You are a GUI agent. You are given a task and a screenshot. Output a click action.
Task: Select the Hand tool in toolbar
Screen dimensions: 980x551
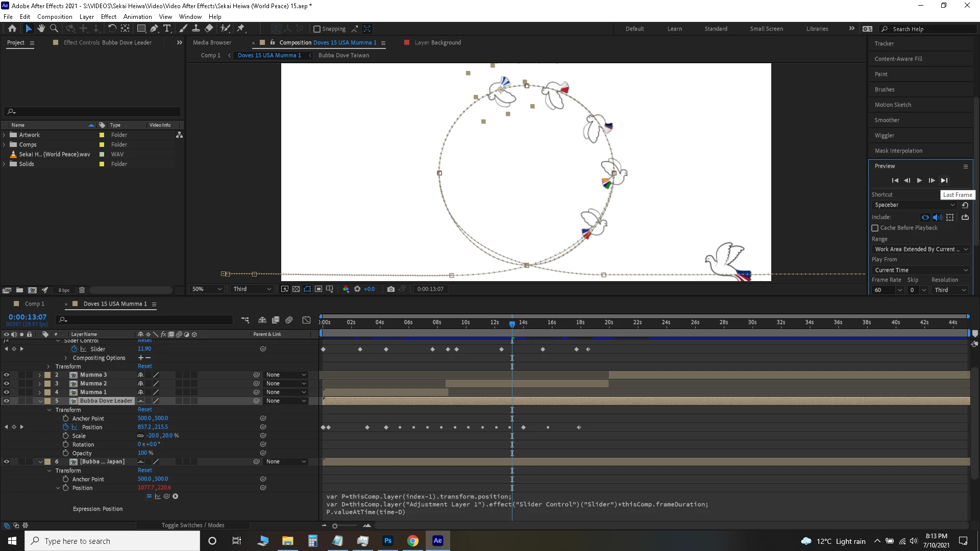pyautogui.click(x=41, y=29)
